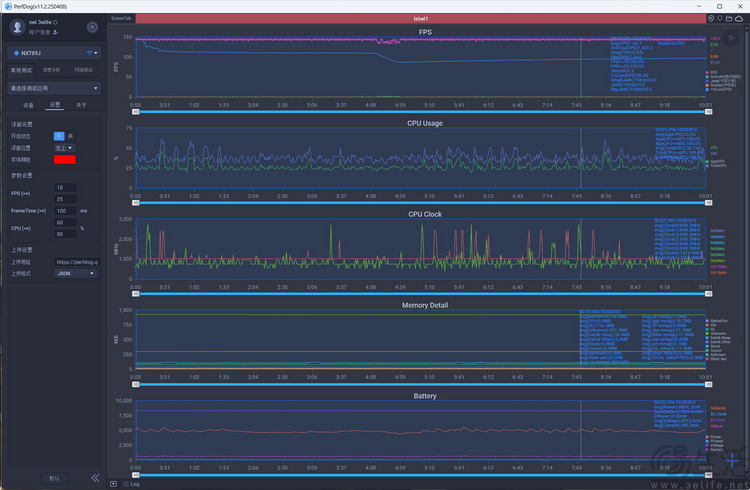
Task: Open the 关于 sub-tab
Action: click(81, 105)
